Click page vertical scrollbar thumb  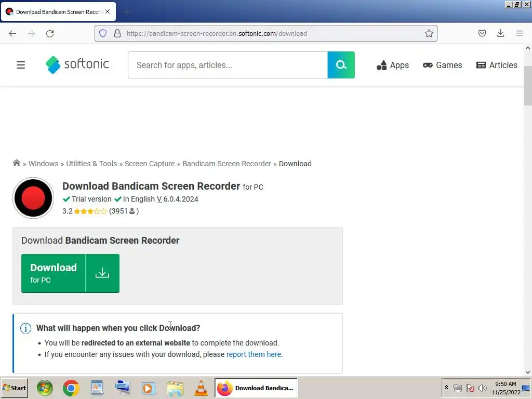[x=528, y=86]
